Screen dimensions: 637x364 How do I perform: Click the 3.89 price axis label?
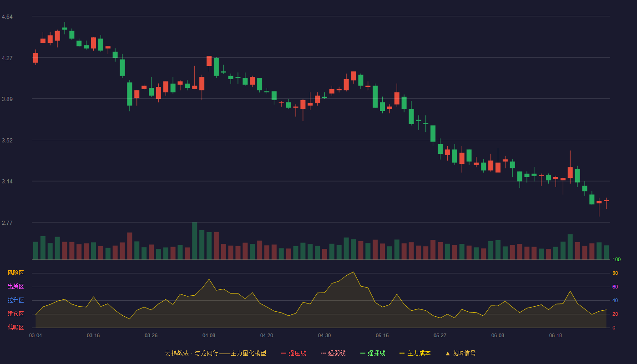point(7,99)
